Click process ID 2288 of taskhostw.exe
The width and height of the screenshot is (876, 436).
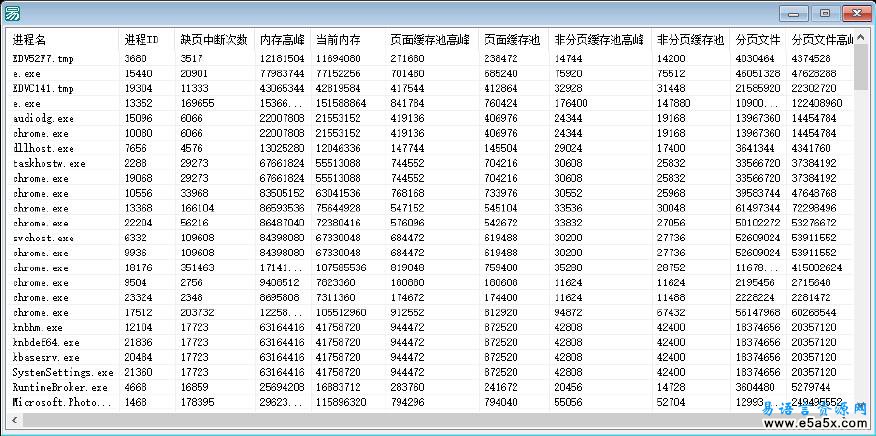[136, 164]
